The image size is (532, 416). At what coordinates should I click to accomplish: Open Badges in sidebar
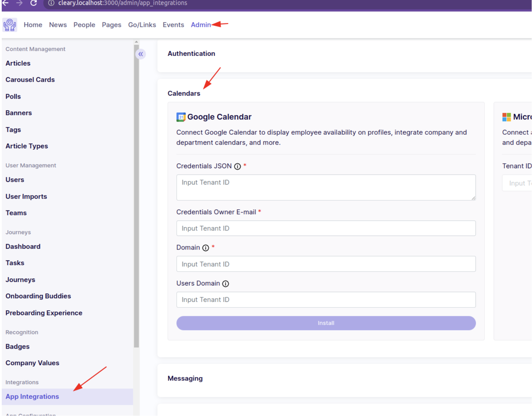tap(17, 347)
